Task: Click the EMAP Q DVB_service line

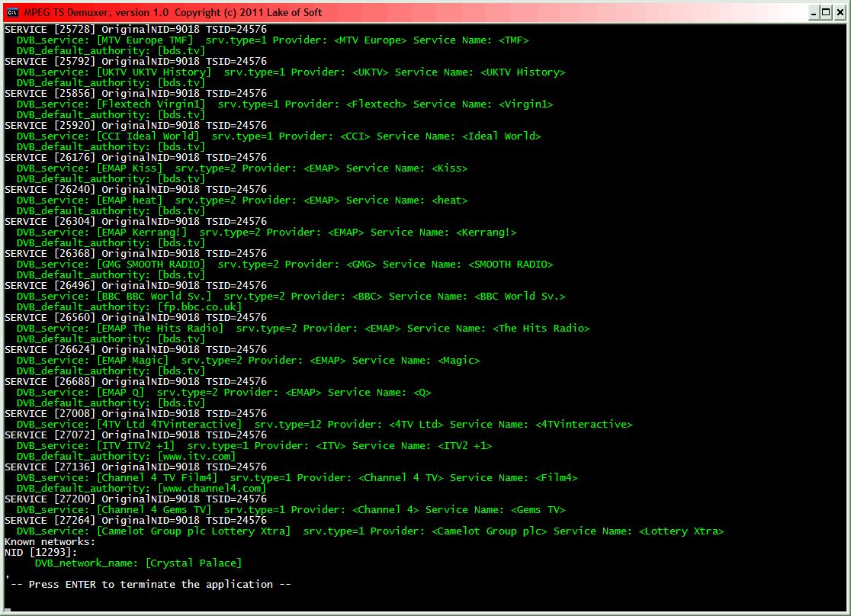Action: point(224,393)
